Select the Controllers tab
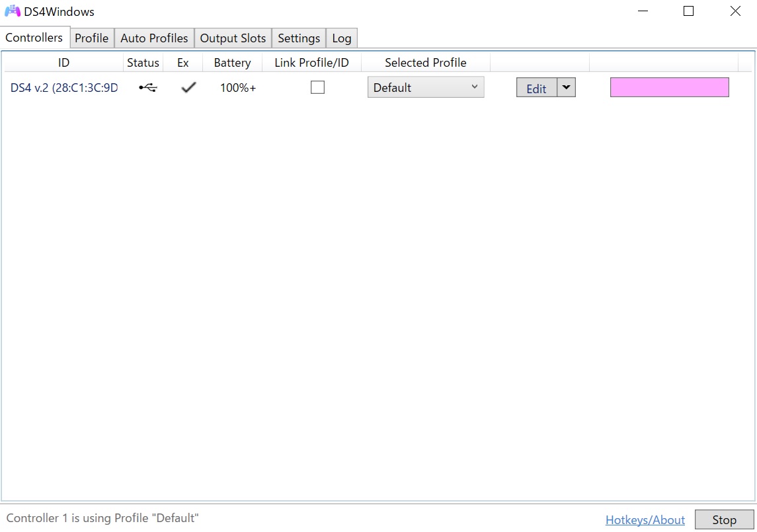757x532 pixels. coord(34,38)
